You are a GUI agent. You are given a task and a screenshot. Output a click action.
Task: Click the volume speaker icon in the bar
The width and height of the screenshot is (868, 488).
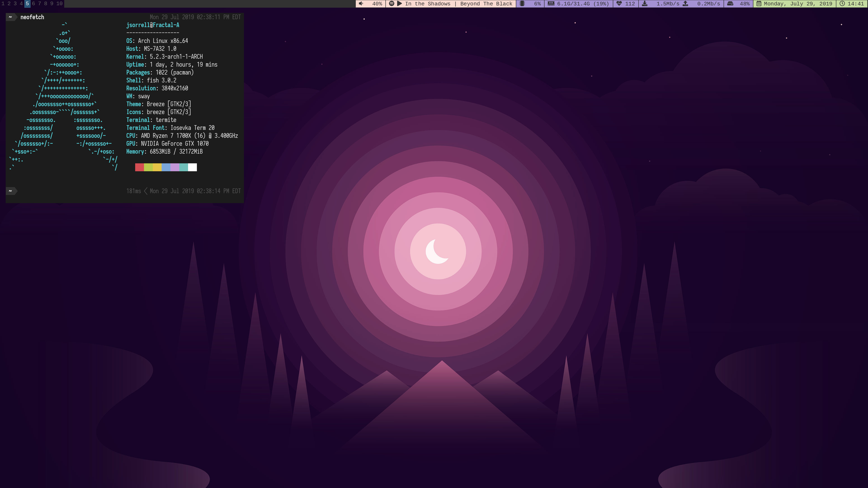(x=361, y=4)
